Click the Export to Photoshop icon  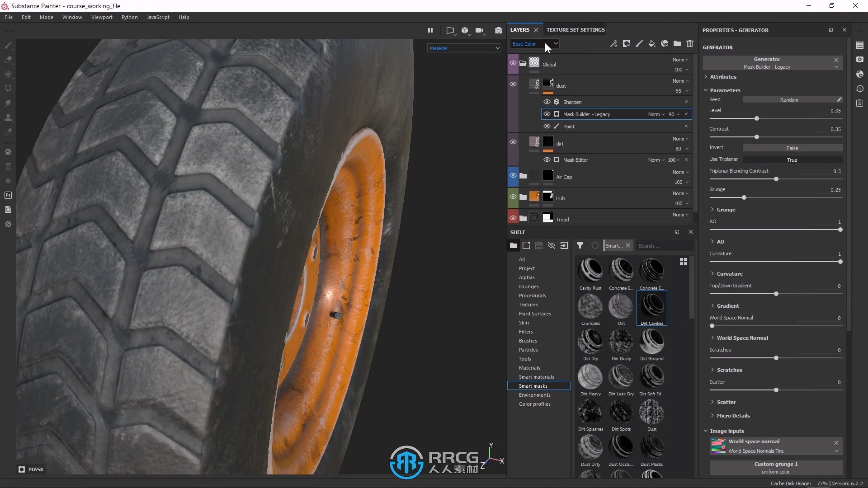[x=8, y=195]
